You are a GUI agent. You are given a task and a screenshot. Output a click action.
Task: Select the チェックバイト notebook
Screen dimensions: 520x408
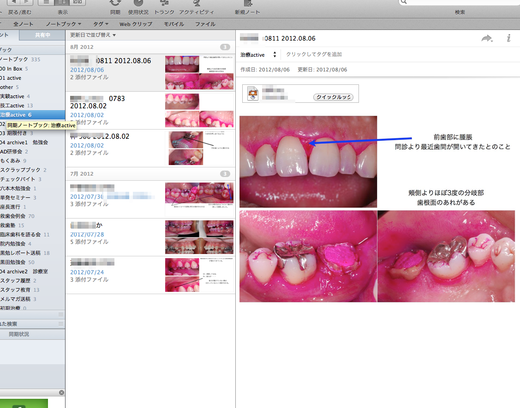coord(32,179)
